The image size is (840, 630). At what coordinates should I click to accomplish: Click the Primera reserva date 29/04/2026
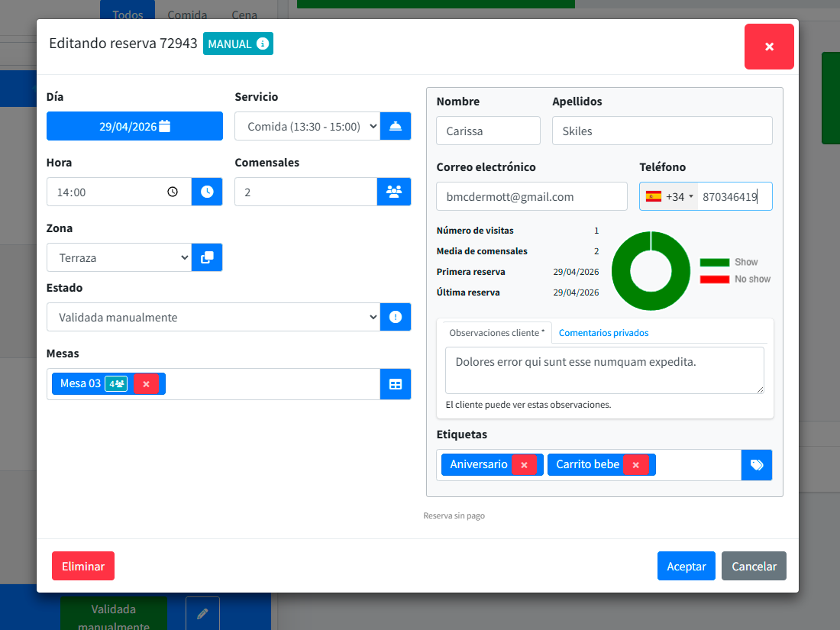click(x=576, y=272)
